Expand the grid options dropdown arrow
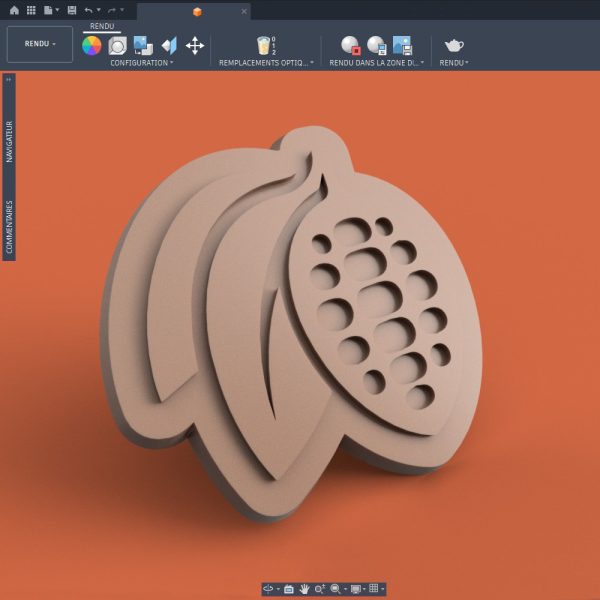This screenshot has height=600, width=600. (x=382, y=589)
